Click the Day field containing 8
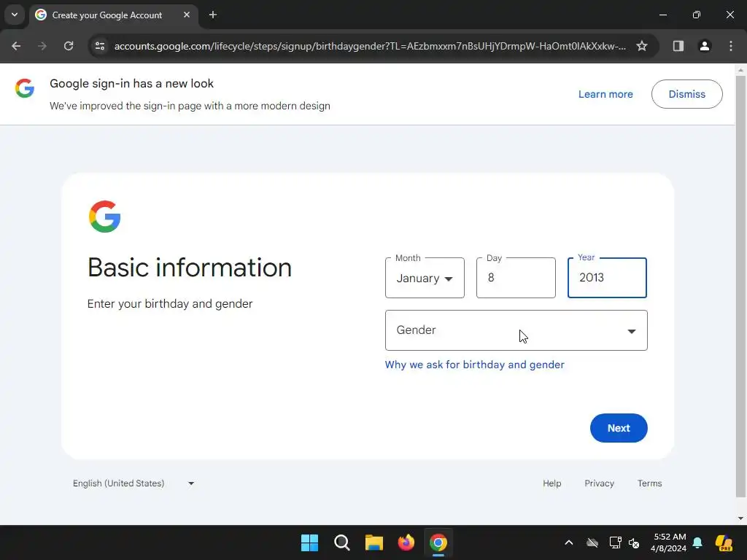 pyautogui.click(x=516, y=278)
